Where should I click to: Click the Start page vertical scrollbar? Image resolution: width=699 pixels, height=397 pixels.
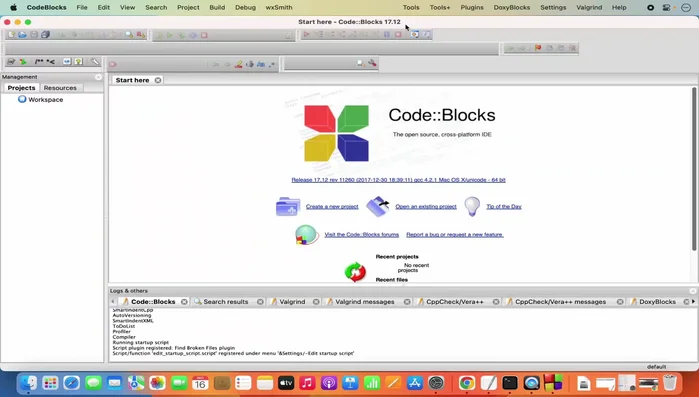pyautogui.click(x=694, y=169)
